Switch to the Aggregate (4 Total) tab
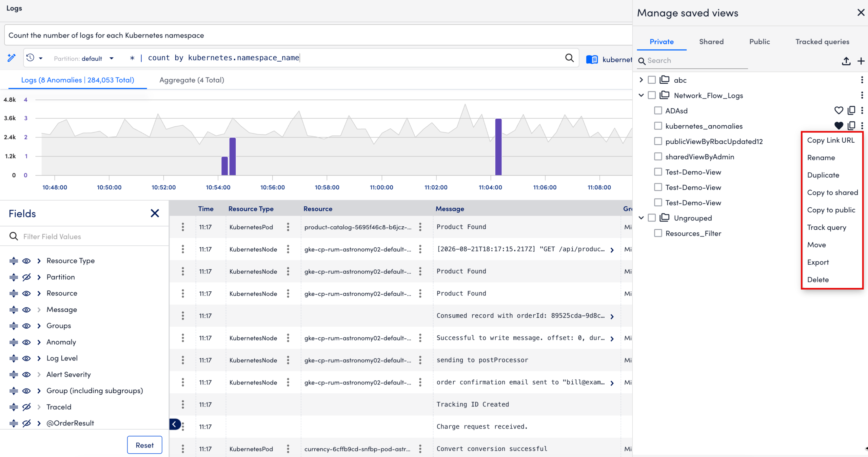This screenshot has height=457, width=868. click(x=192, y=80)
